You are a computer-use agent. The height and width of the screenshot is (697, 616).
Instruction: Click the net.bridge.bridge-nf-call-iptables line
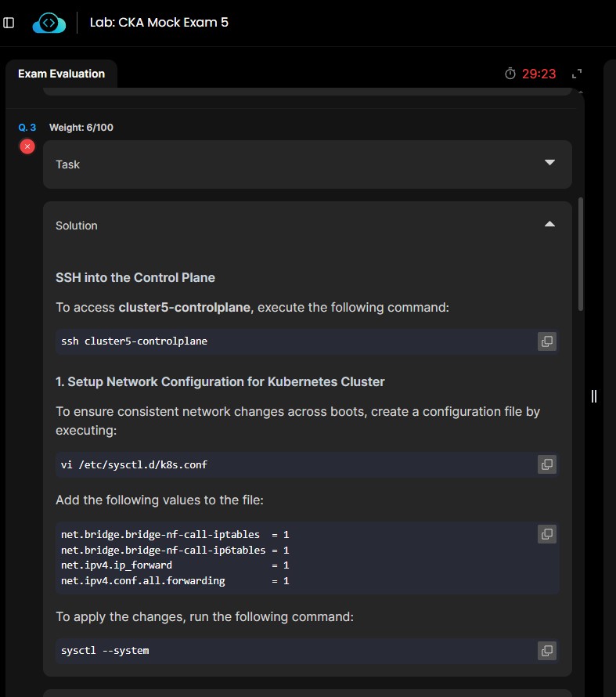175,535
